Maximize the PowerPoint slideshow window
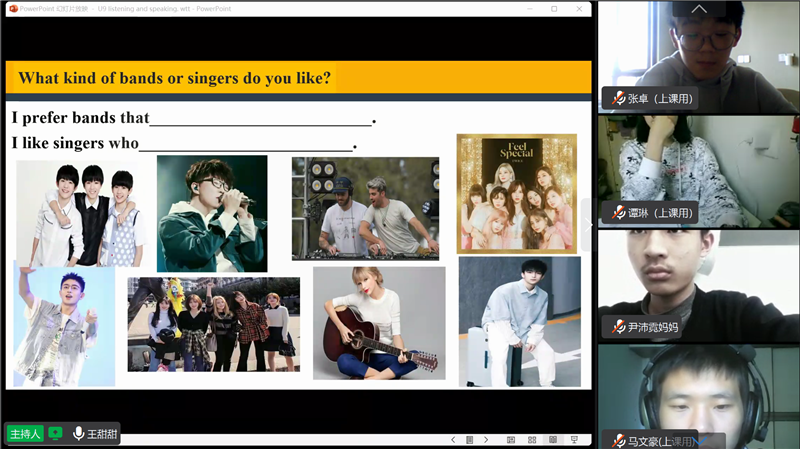 tap(554, 9)
